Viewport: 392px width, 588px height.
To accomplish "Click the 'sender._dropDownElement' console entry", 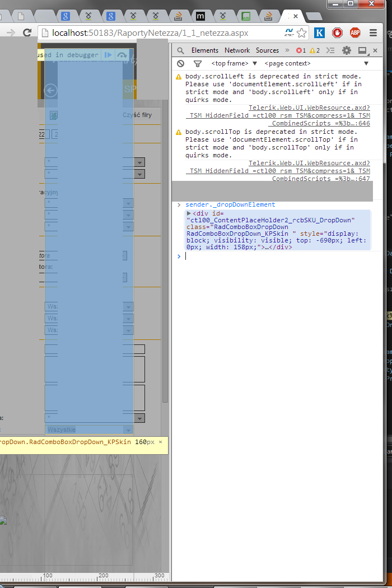I will coord(230,205).
